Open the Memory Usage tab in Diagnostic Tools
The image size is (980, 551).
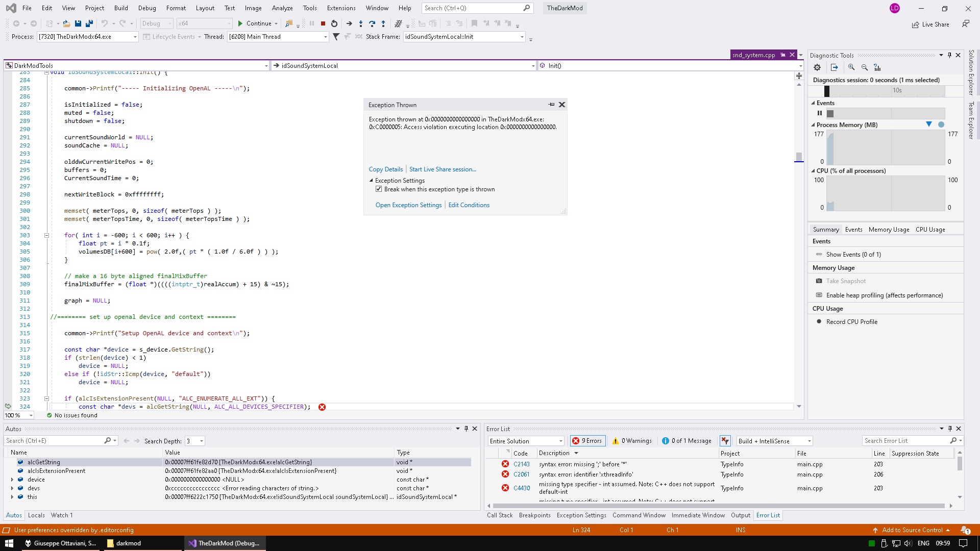(x=889, y=230)
